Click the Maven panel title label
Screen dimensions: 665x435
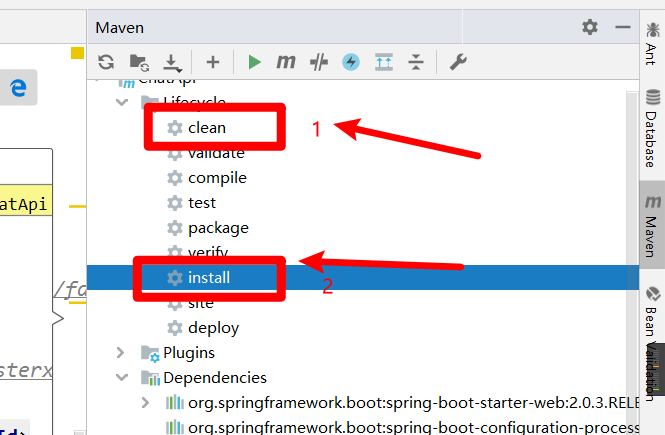120,28
